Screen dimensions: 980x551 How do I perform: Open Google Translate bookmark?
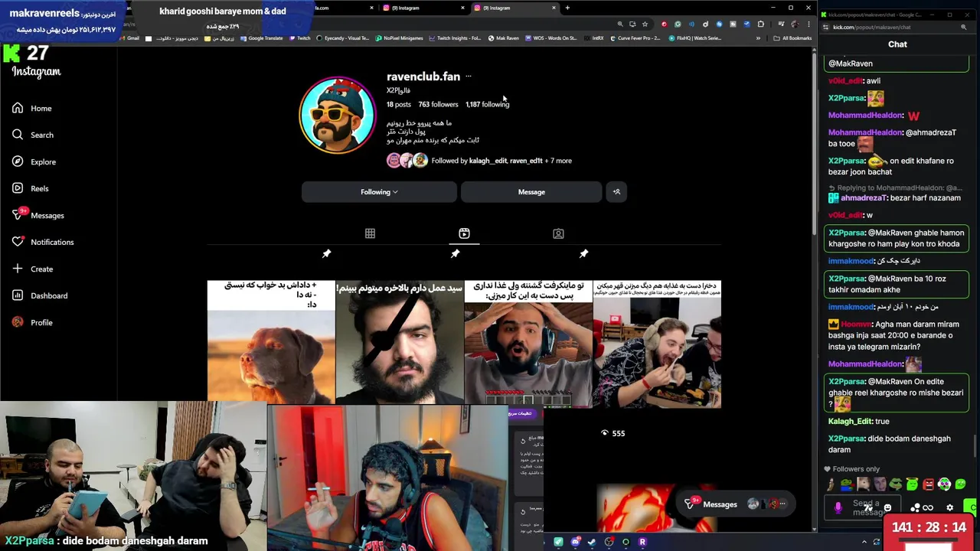260,38
